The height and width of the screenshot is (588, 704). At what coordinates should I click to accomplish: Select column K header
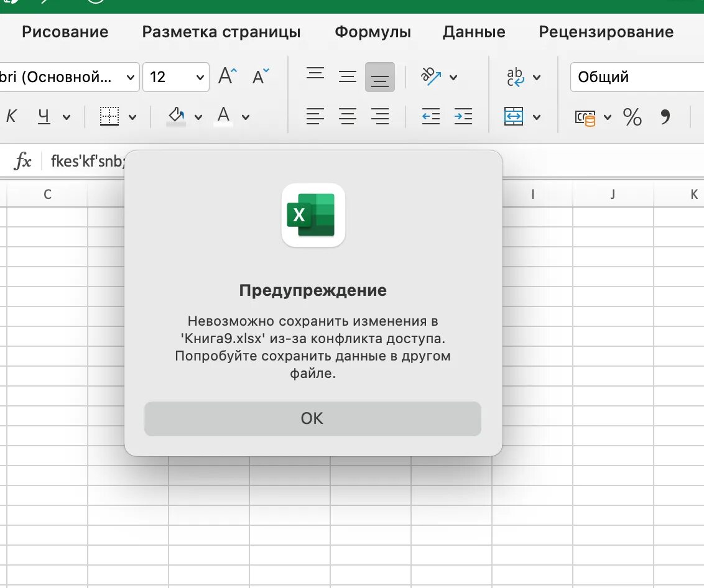click(679, 194)
